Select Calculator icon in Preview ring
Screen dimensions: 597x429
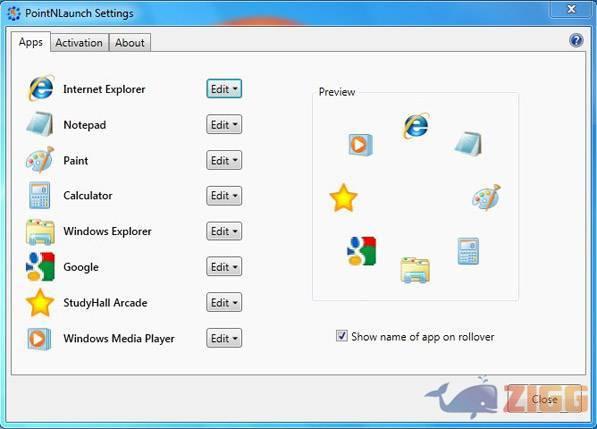468,251
